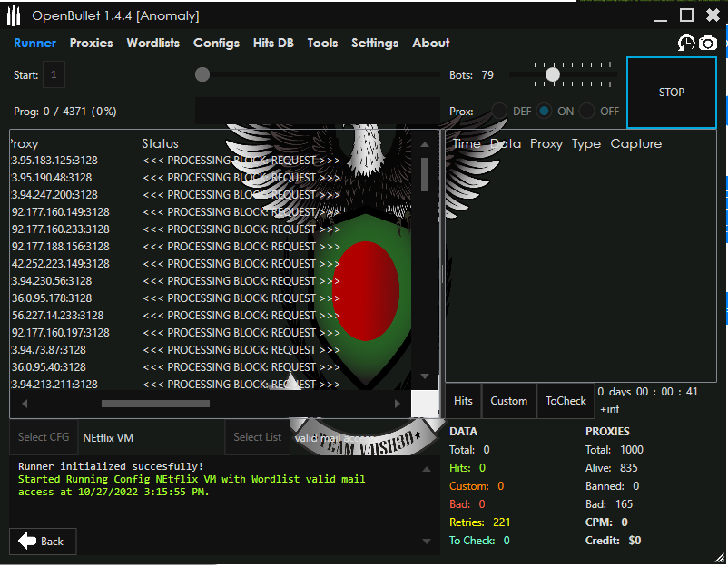Screen dimensions: 728x566
Task: Open the Tools tab
Action: click(x=322, y=44)
